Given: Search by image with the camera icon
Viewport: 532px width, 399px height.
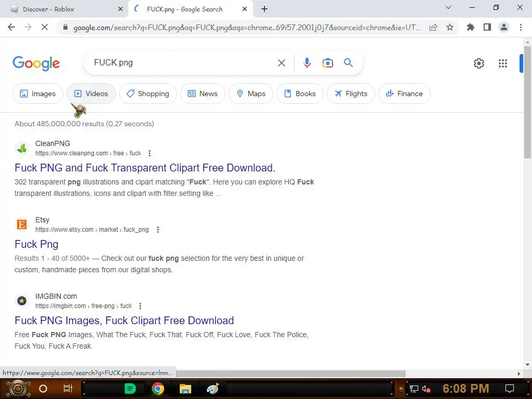Looking at the screenshot, I should tap(327, 63).
